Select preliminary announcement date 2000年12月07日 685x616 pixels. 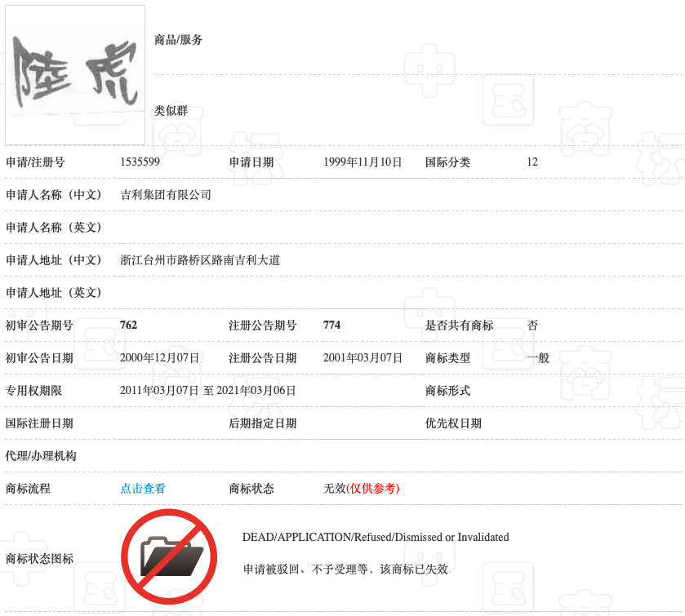(159, 358)
